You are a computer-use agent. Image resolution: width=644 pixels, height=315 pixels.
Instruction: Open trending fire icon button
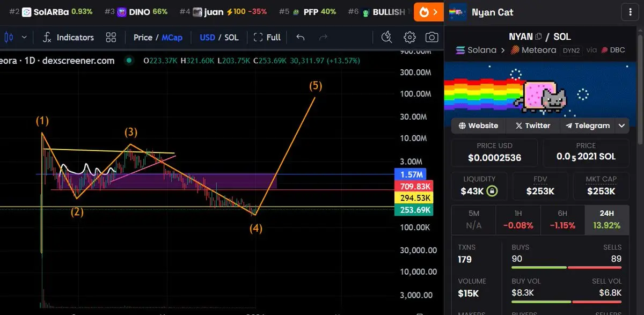pos(428,12)
